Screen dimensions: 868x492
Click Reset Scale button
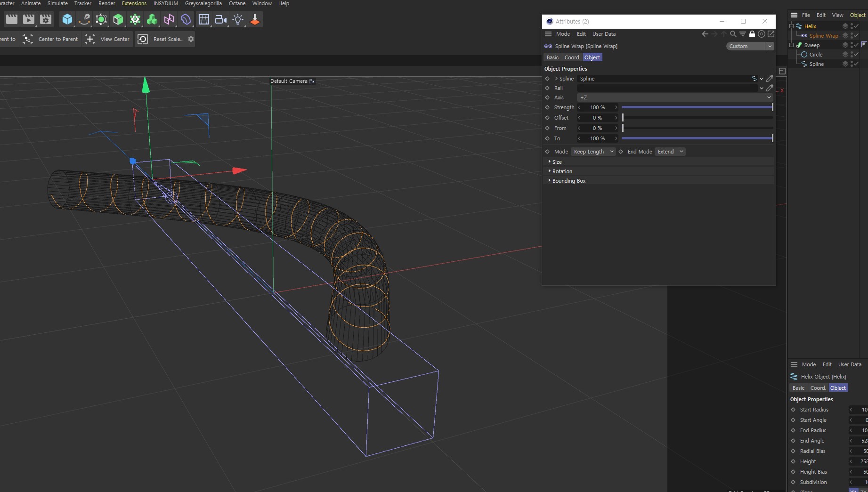161,39
